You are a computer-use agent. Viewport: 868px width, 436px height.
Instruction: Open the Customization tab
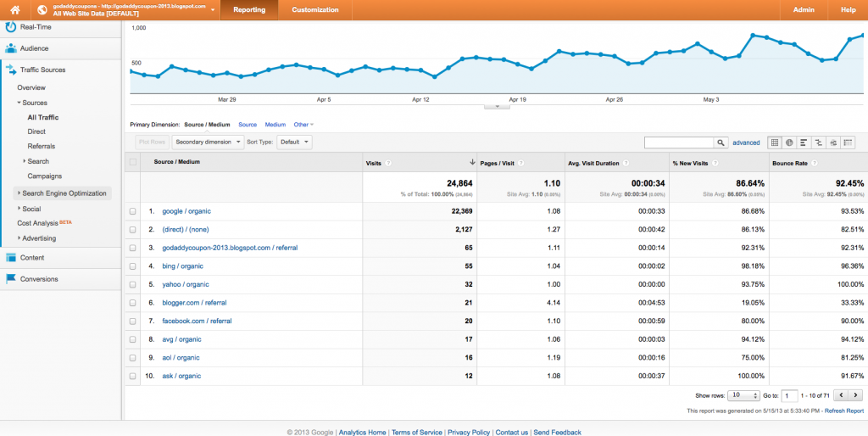pyautogui.click(x=315, y=10)
